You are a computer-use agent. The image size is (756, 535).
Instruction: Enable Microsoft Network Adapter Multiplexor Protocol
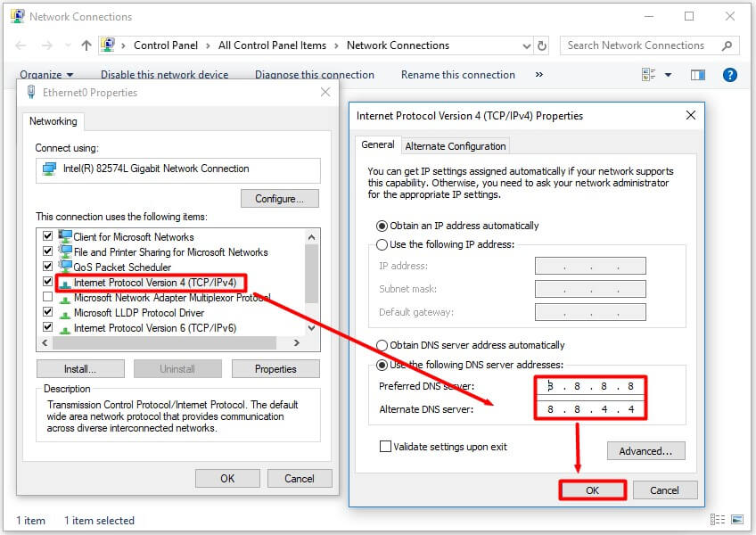(x=48, y=296)
